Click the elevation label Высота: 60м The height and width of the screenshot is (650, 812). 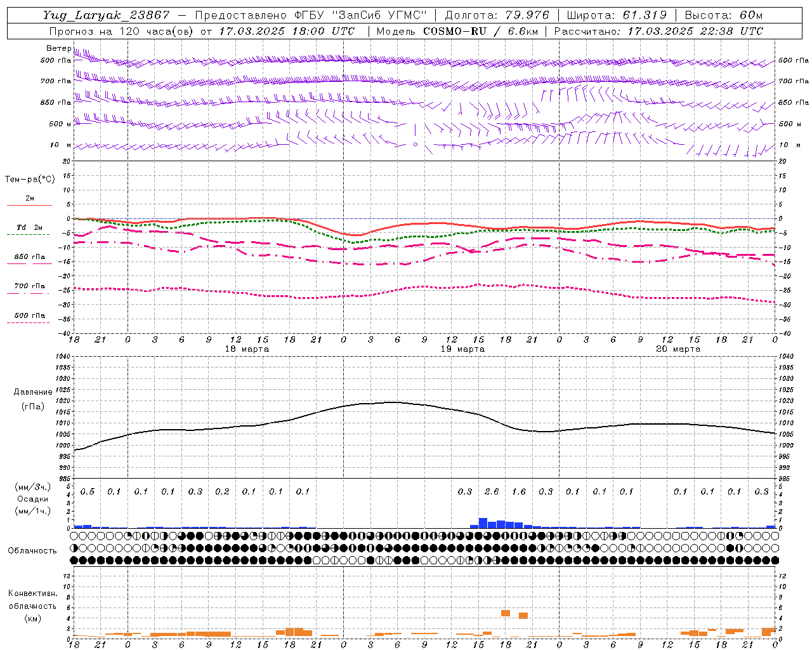click(724, 15)
